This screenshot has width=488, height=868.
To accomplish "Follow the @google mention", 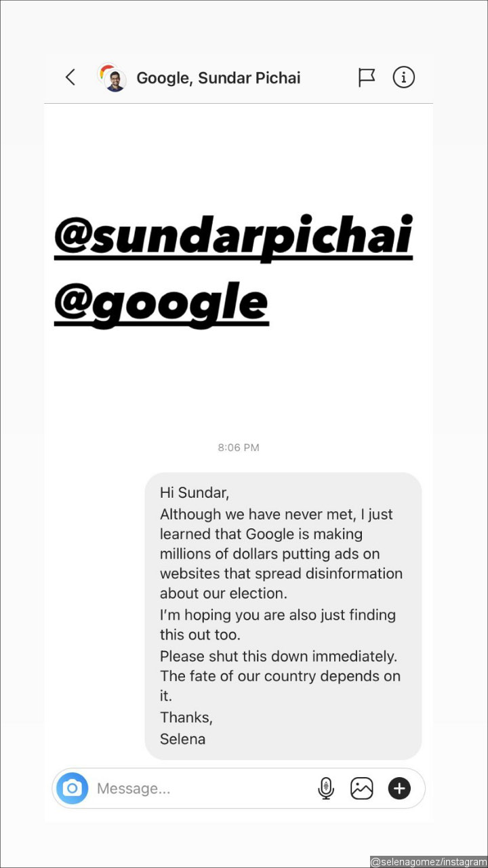I will 161,302.
